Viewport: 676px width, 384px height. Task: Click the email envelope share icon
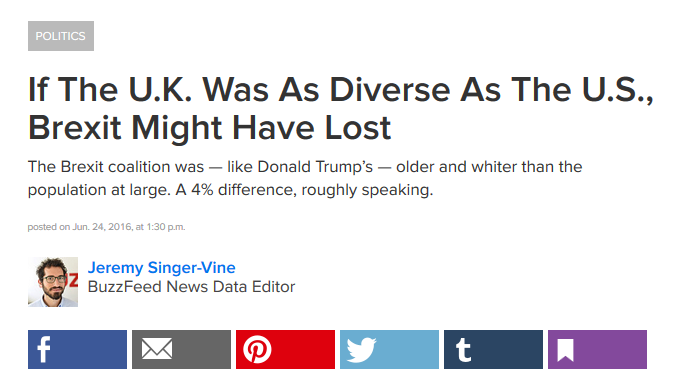point(182,350)
